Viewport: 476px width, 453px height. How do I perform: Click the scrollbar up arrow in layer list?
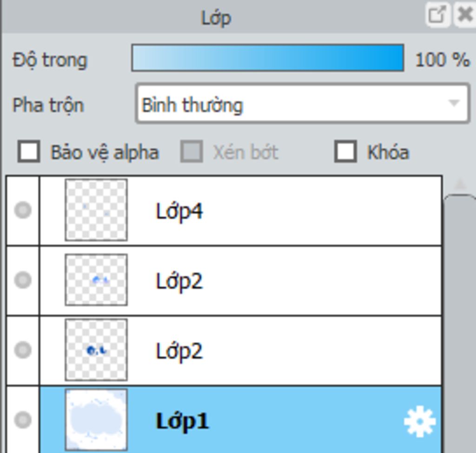coord(460,184)
